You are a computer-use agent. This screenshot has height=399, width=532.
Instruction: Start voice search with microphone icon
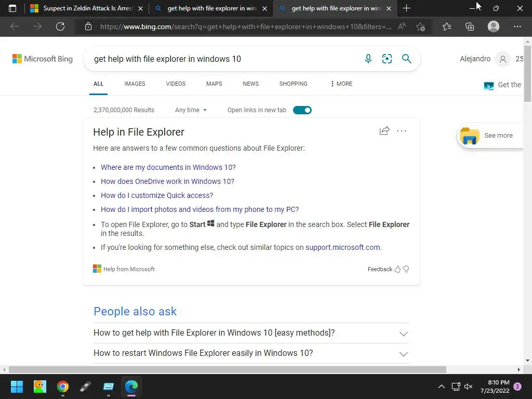(368, 59)
